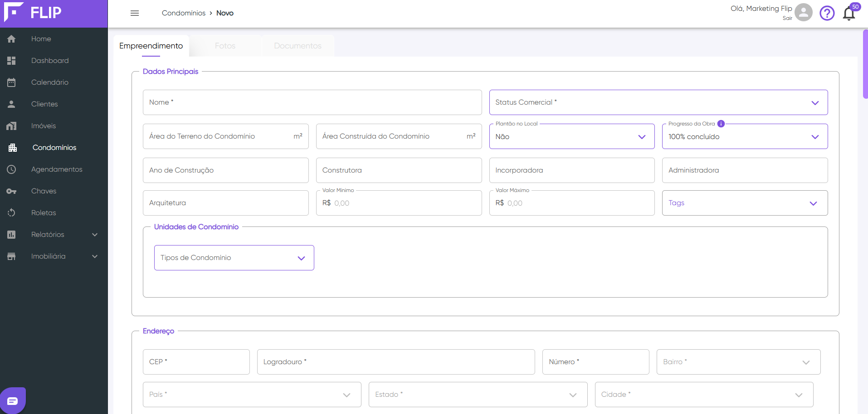The image size is (868, 414).
Task: Click the Imóveis building icon
Action: (11, 126)
